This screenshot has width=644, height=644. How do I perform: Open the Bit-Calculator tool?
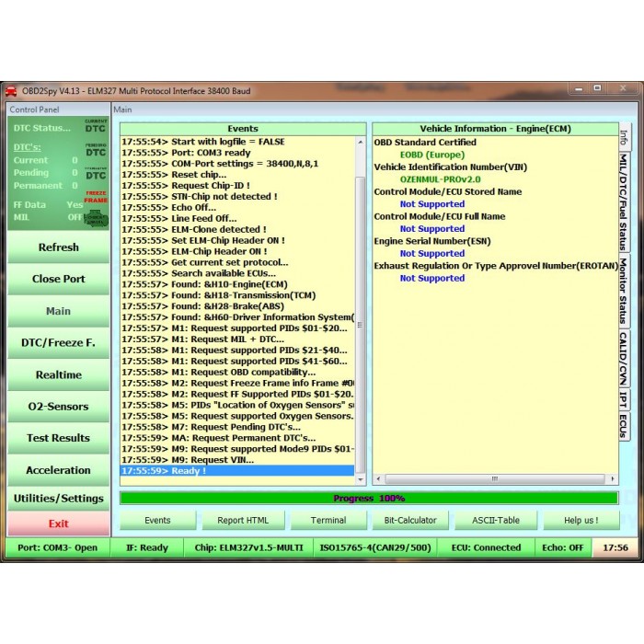[410, 520]
